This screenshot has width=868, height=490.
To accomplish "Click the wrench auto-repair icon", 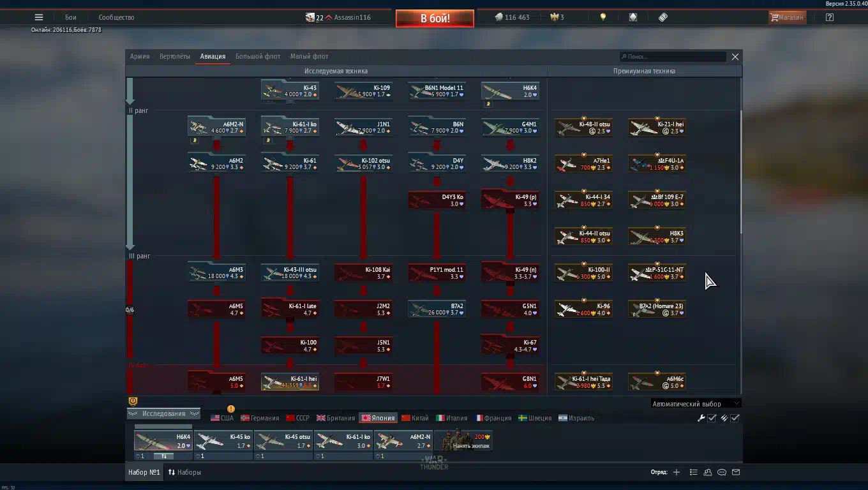I will click(x=701, y=418).
